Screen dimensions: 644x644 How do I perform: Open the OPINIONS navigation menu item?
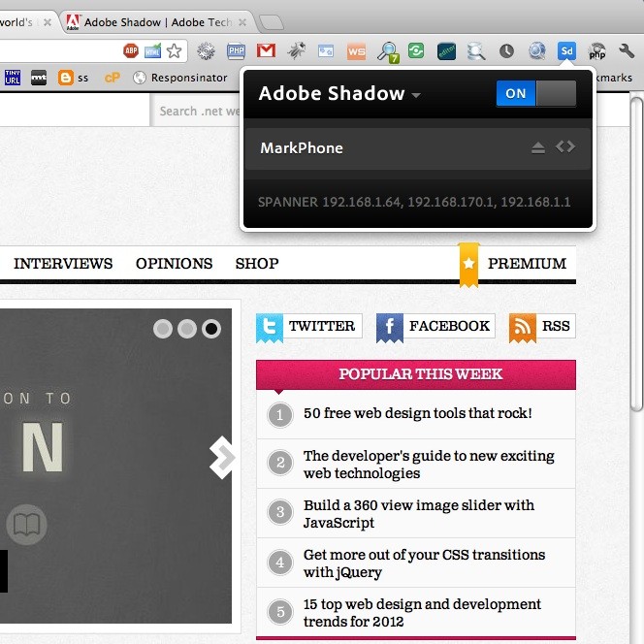pos(175,263)
